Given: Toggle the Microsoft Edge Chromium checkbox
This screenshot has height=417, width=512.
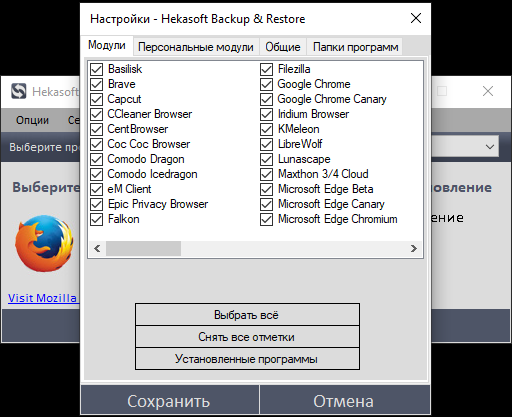Looking at the screenshot, I should tap(266, 219).
